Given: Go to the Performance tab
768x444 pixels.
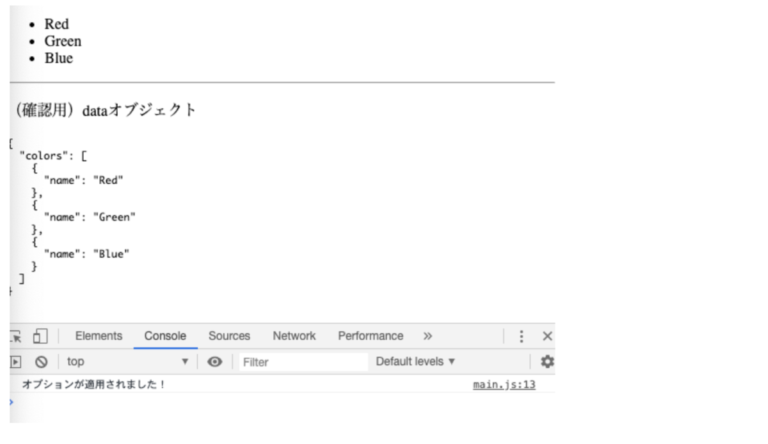Looking at the screenshot, I should [x=370, y=336].
